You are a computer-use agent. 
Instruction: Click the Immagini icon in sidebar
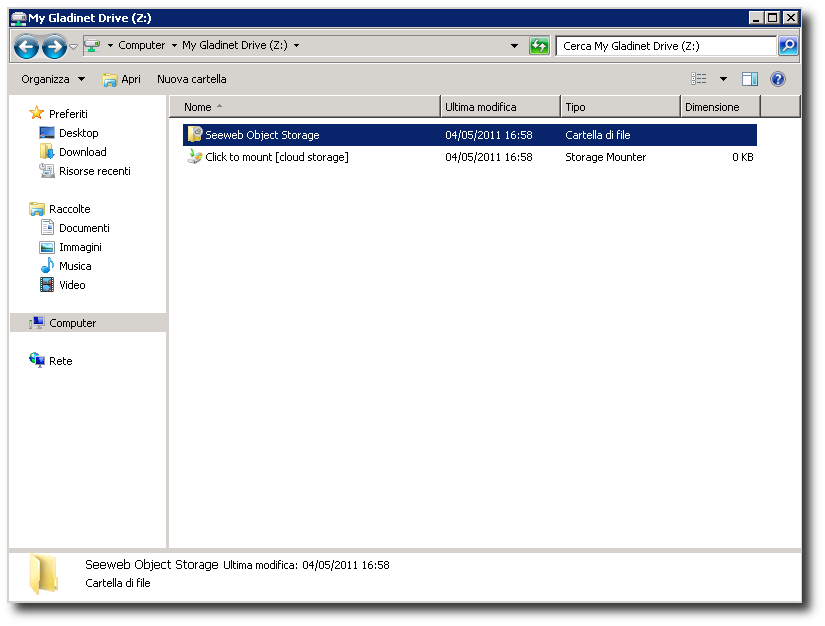click(x=47, y=247)
